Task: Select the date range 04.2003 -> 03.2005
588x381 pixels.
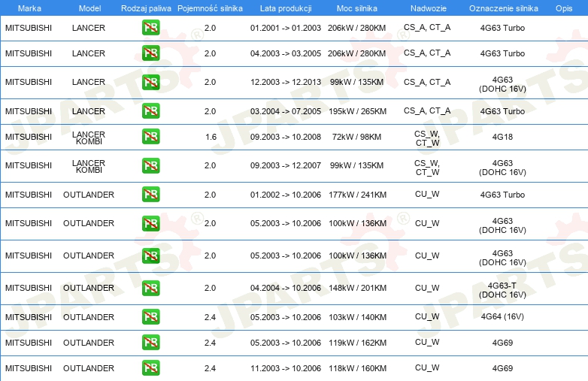Action: coord(286,53)
